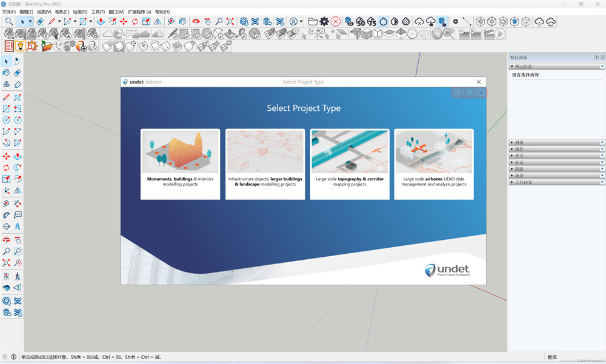The height and width of the screenshot is (364, 606).
Task: Select the Walk tool in left toolbar
Action: 18,276
